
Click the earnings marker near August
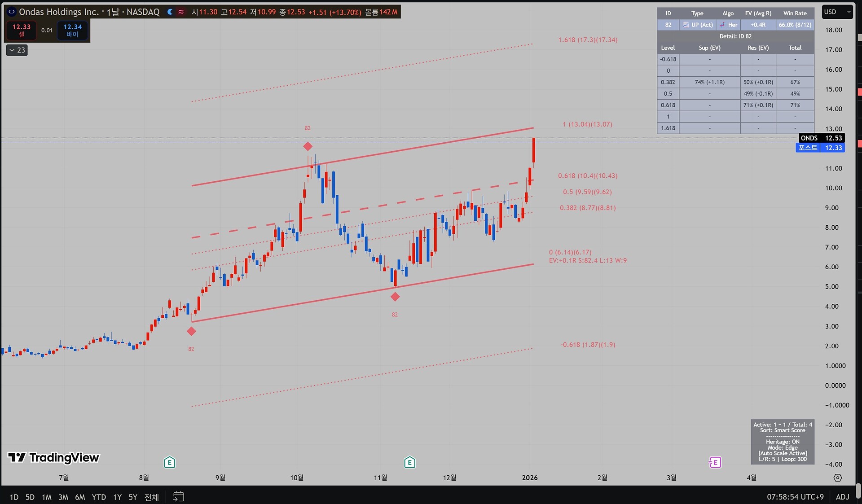point(169,462)
